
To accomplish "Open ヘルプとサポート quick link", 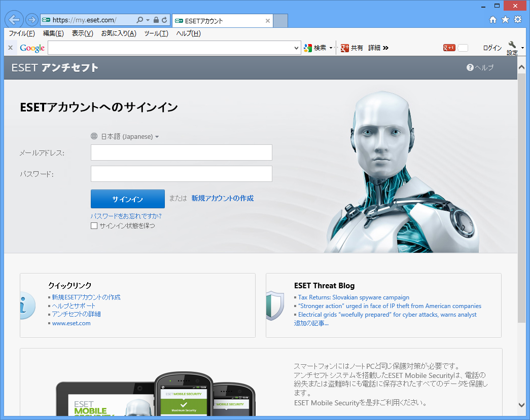I will point(74,306).
